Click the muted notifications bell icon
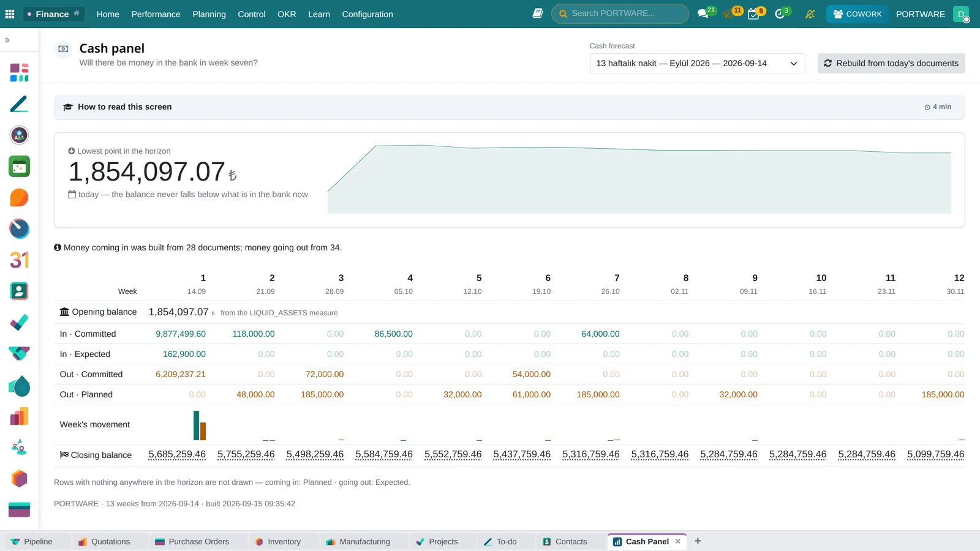The height and width of the screenshot is (551, 980). point(810,13)
